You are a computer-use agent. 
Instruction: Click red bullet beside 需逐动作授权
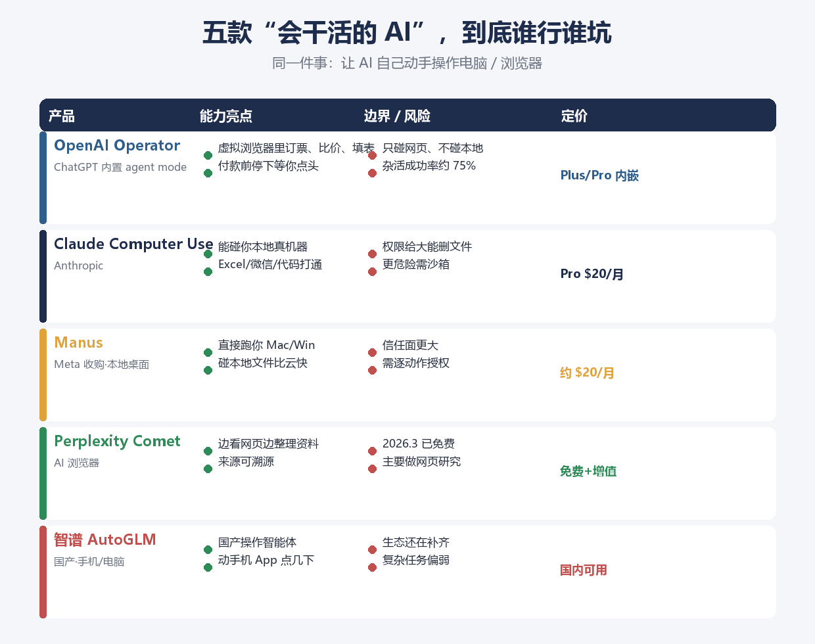pos(372,370)
